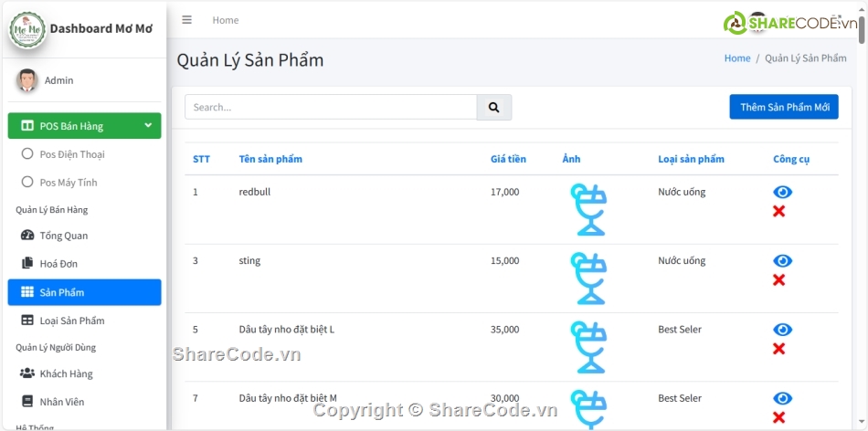Image resolution: width=868 pixels, height=431 pixels.
Task: Go to Hoá Đơn page
Action: [x=58, y=264]
